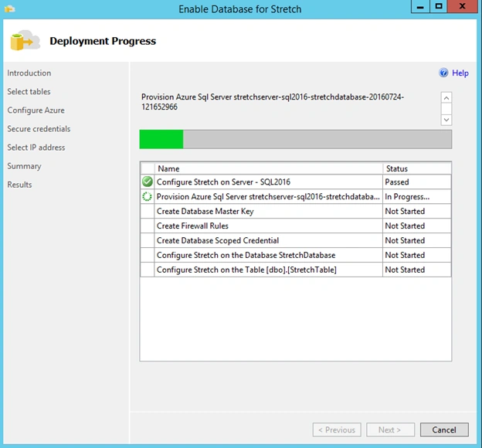The height and width of the screenshot is (448, 482).
Task: Open the Introduction step in sidebar
Action: 29,73
